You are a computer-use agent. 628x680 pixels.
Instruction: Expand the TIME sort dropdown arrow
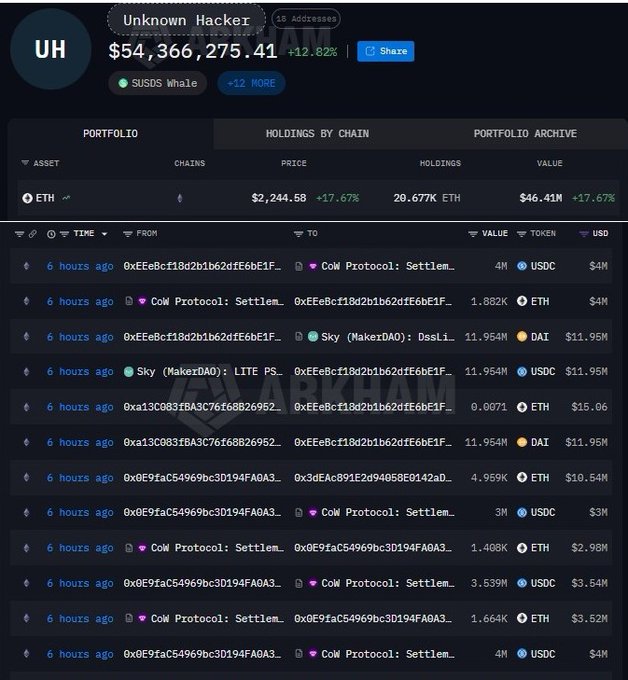(104, 234)
